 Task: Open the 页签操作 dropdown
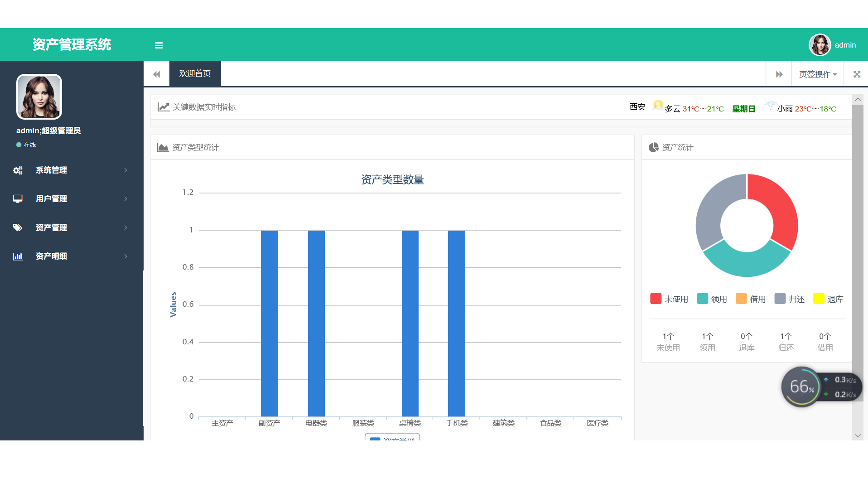[x=818, y=74]
